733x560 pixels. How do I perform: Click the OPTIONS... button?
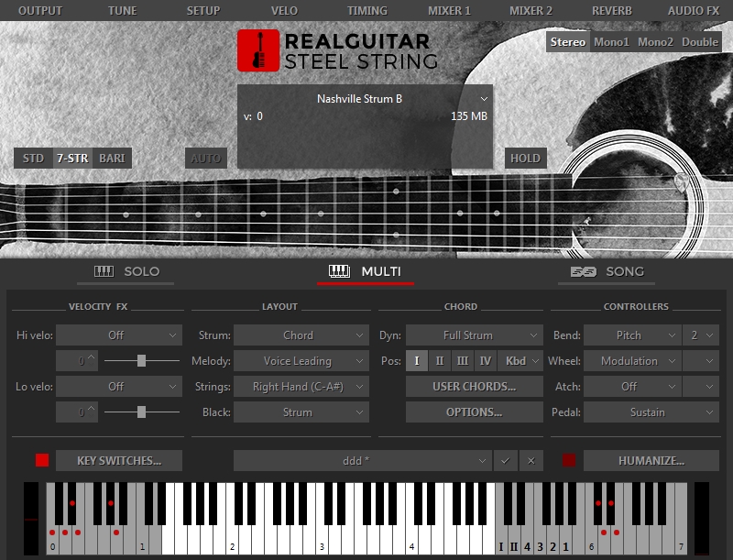point(475,412)
